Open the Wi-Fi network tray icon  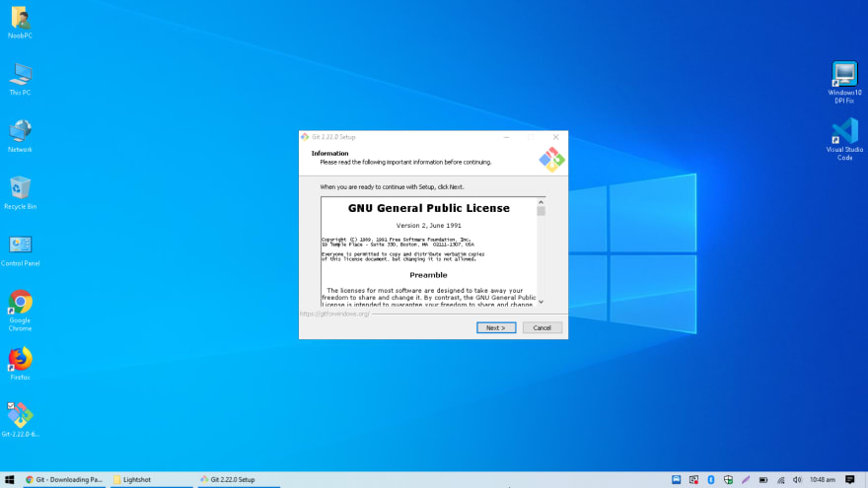pyautogui.click(x=780, y=480)
